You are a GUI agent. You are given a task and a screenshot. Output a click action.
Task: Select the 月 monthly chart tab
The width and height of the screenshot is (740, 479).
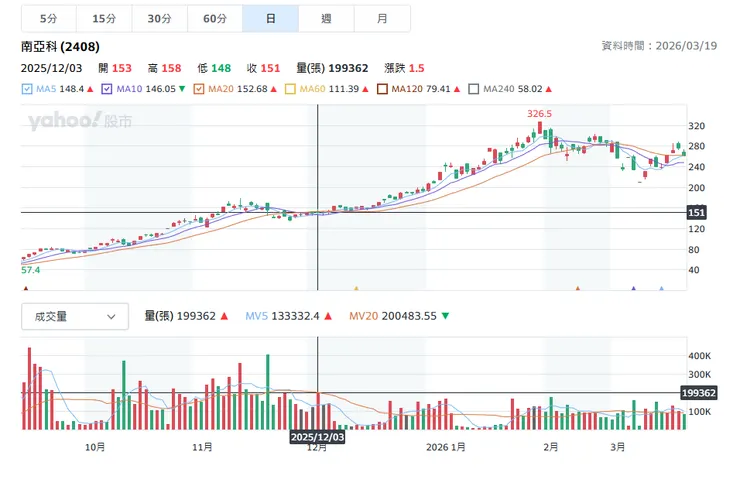click(382, 19)
